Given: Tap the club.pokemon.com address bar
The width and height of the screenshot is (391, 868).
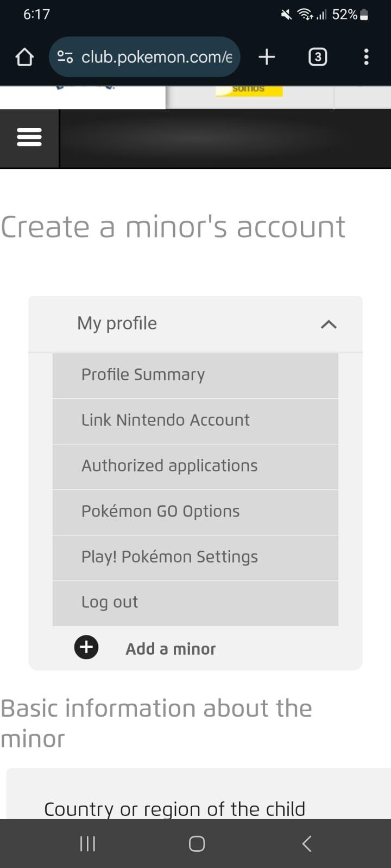Looking at the screenshot, I should tap(156, 57).
